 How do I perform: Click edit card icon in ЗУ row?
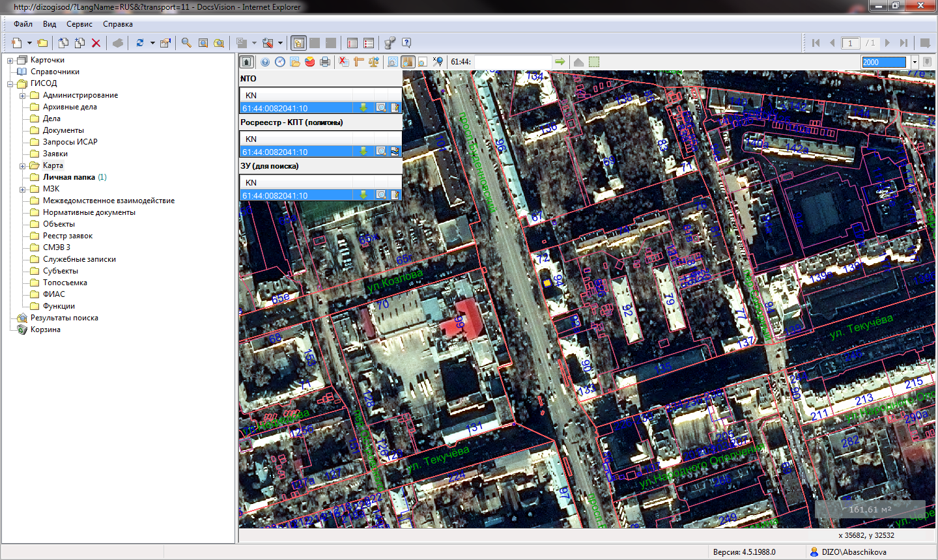pyautogui.click(x=395, y=195)
